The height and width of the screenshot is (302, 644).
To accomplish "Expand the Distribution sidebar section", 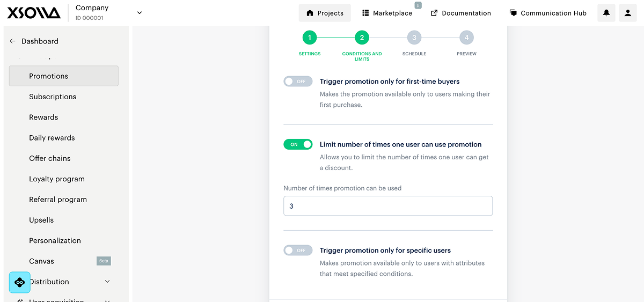I will (x=107, y=282).
